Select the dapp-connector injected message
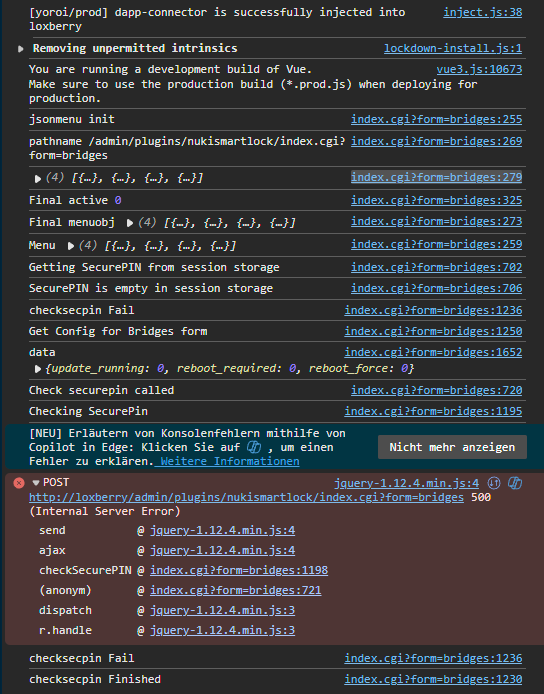 tap(217, 19)
